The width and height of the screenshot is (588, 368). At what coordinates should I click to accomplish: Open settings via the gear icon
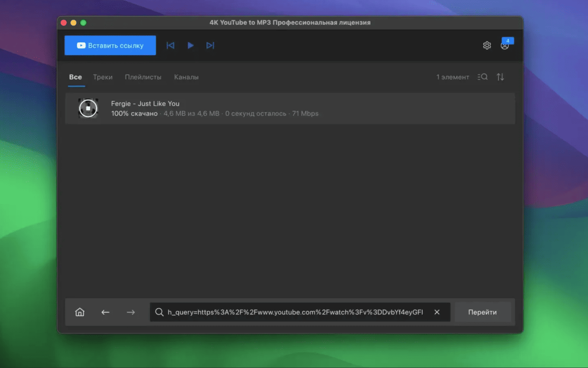[487, 46]
